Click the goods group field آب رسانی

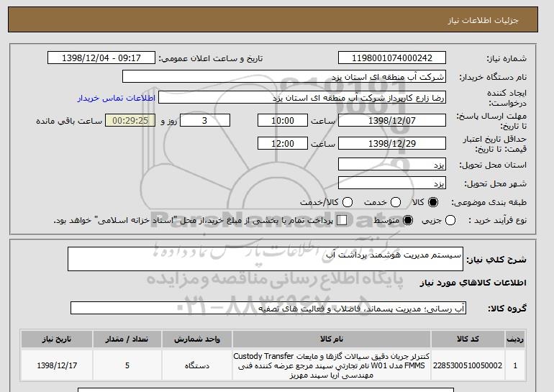(268, 309)
